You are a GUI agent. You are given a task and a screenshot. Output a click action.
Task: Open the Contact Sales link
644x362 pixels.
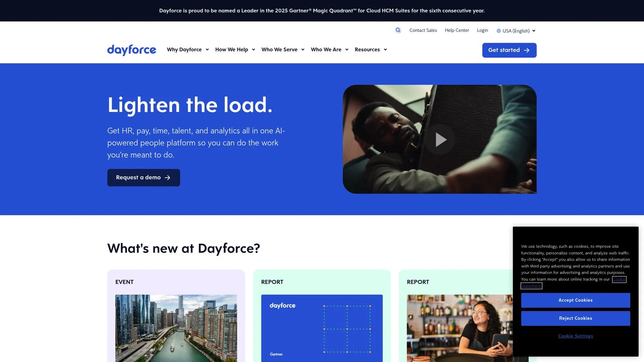423,30
